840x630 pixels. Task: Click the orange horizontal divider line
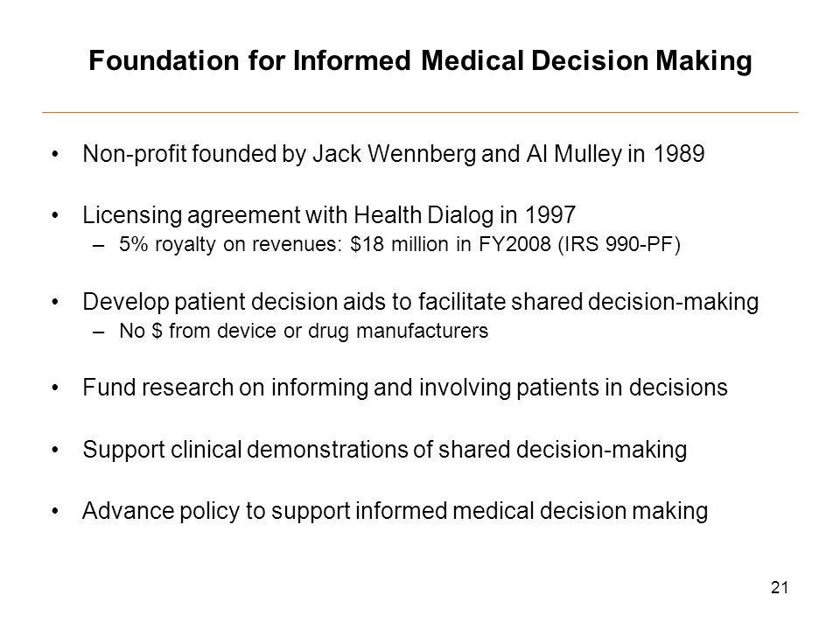point(420,113)
